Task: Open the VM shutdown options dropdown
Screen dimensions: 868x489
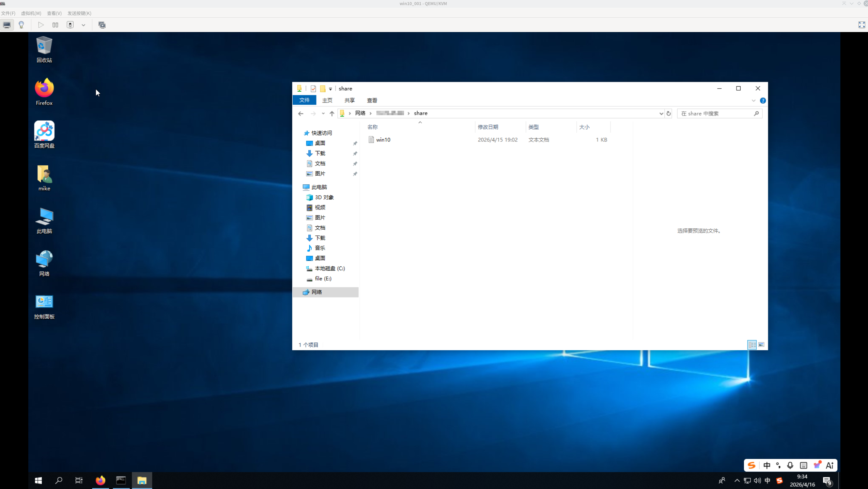Action: (83, 25)
